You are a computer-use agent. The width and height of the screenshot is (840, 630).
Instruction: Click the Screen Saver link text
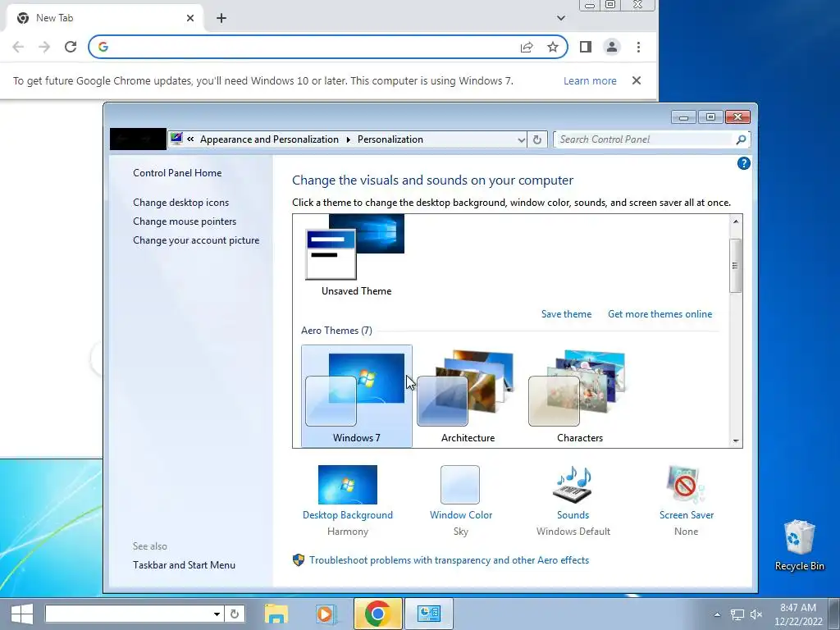(x=687, y=515)
